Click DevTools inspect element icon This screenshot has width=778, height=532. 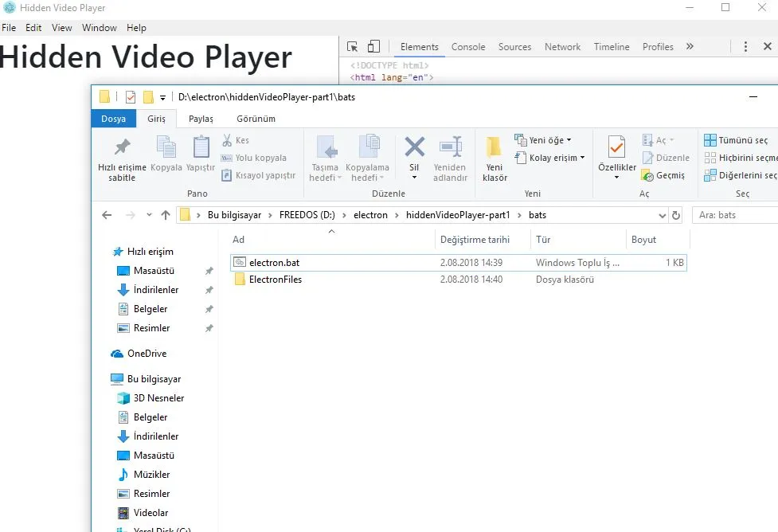352,47
